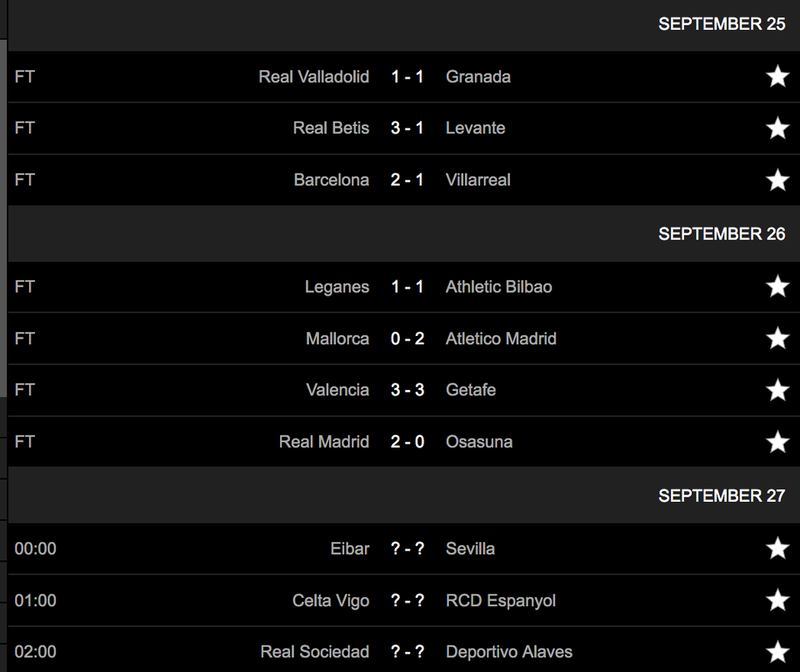
Task: Open Barcelona team link
Action: (331, 180)
